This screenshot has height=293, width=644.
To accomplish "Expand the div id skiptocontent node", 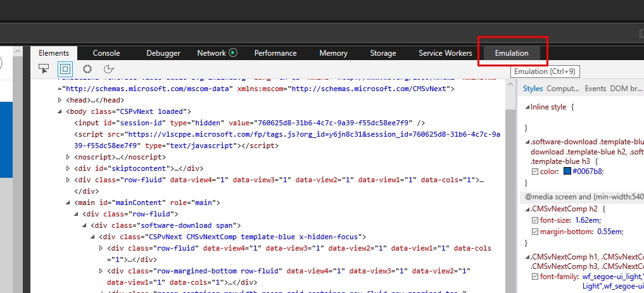I will pyautogui.click(x=68, y=168).
